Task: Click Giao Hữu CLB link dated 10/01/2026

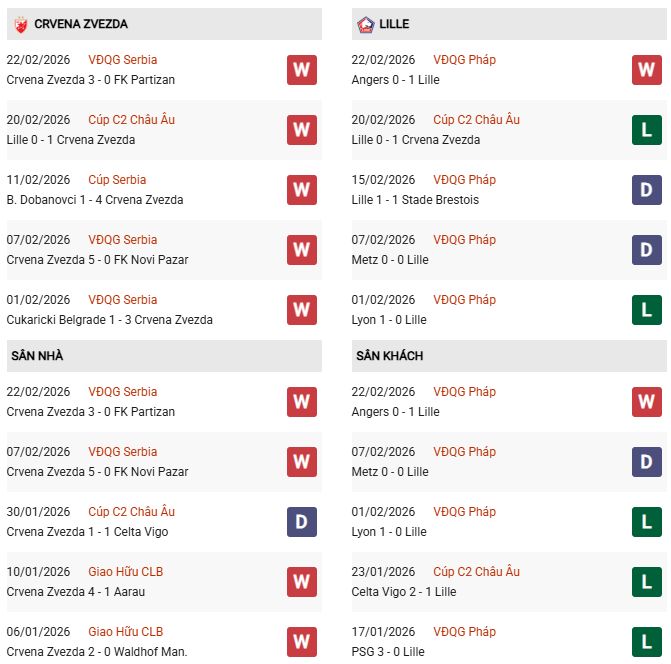Action: pyautogui.click(x=125, y=572)
